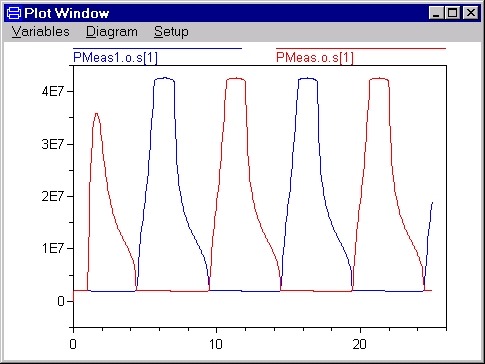
Task: Click the printer icon in title bar
Action: click(x=14, y=13)
